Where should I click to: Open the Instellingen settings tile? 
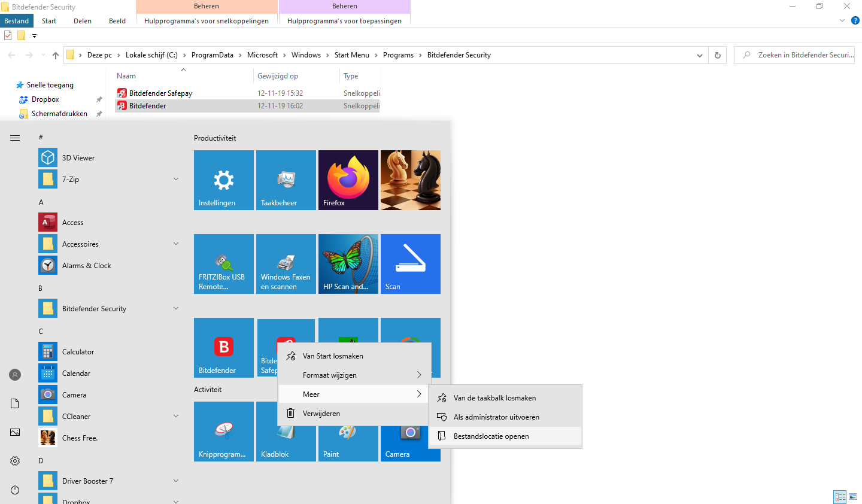pos(224,180)
